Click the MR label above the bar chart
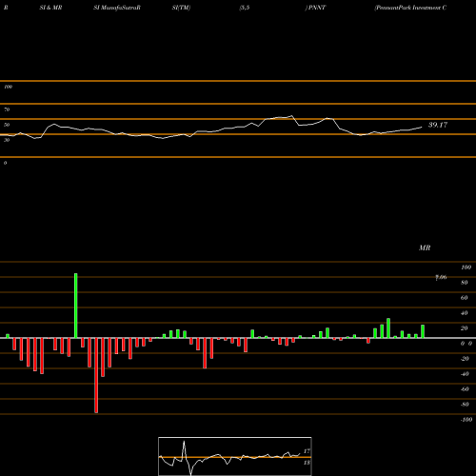 tap(425, 248)
